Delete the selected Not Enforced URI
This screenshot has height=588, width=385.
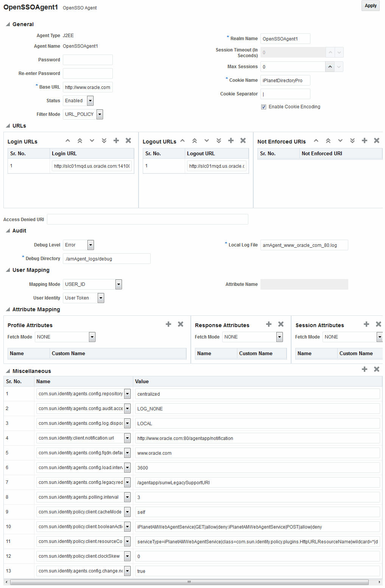(x=377, y=140)
